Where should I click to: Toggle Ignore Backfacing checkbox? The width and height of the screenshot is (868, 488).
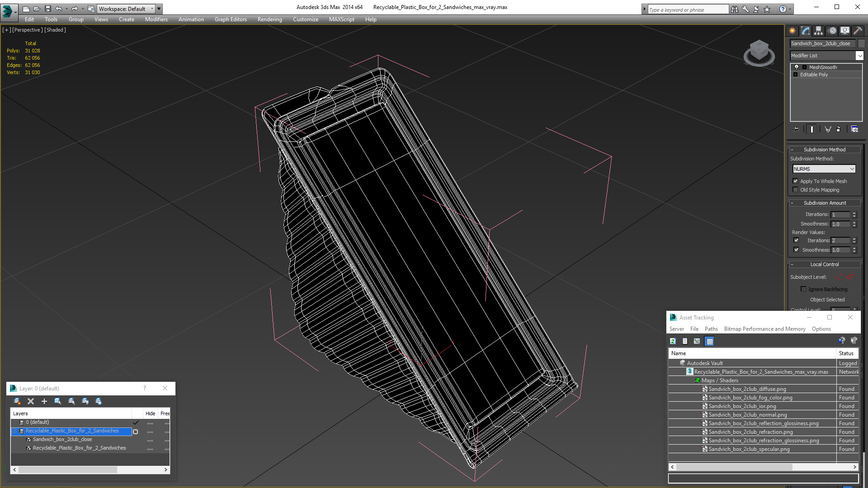coord(803,289)
